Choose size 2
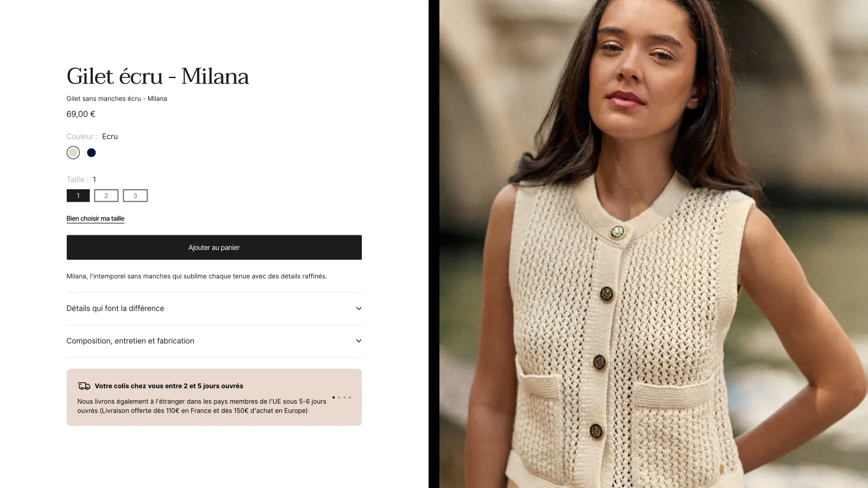The width and height of the screenshot is (868, 488). 106,196
